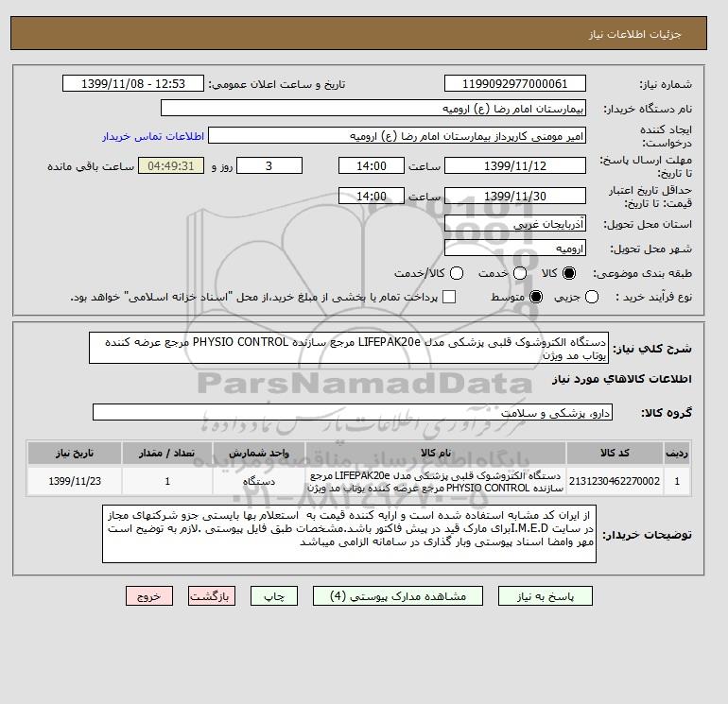Click the announcement date field 1399/11/08 - 12:53

(x=133, y=83)
